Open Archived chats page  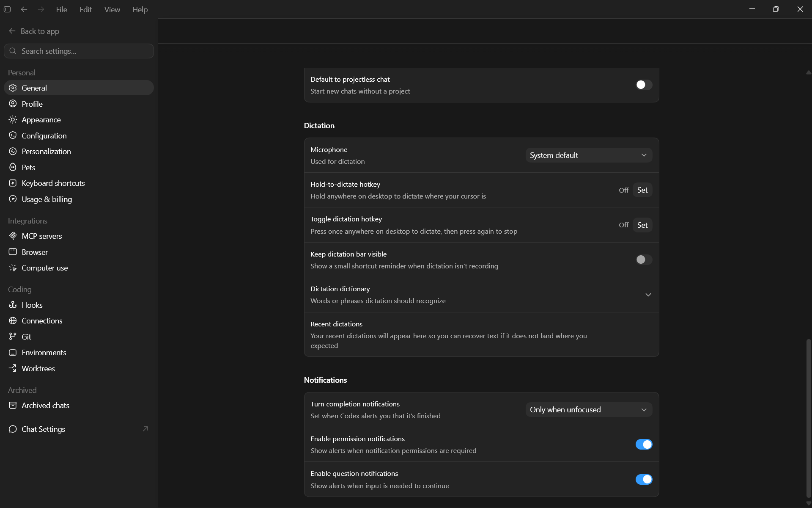79,406
